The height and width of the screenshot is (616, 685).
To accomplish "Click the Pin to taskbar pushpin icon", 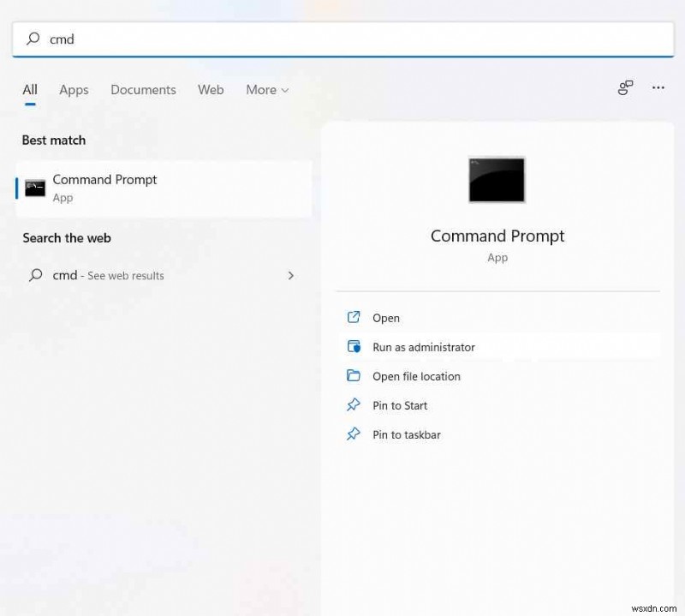I will click(354, 434).
